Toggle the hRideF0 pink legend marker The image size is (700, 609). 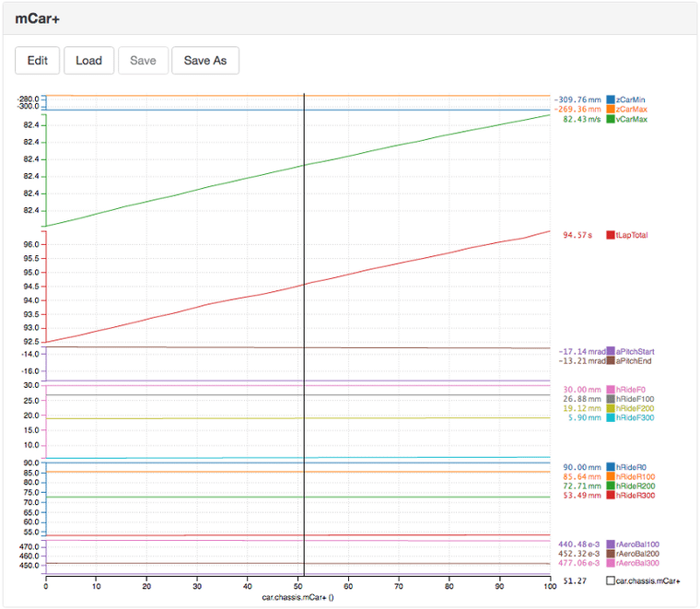click(x=610, y=390)
